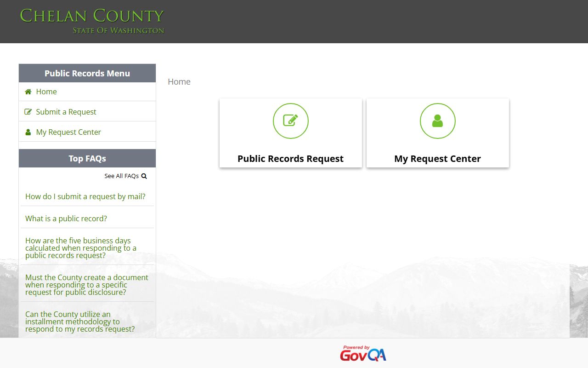Select Home in the Public Records Menu
This screenshot has height=368, width=588.
[x=46, y=92]
